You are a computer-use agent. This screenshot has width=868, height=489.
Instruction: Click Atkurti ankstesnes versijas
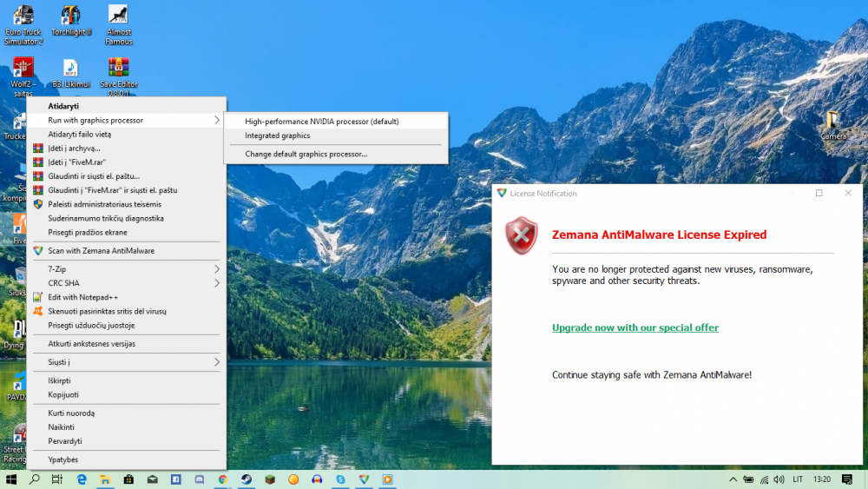coord(127,344)
